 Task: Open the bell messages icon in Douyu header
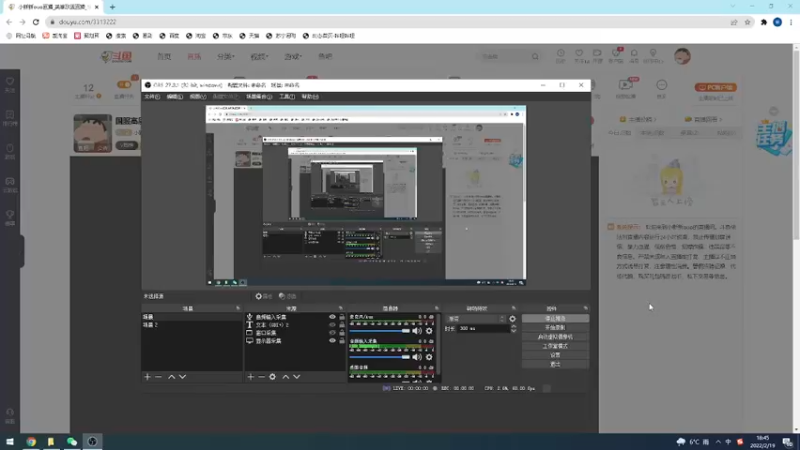pos(634,53)
